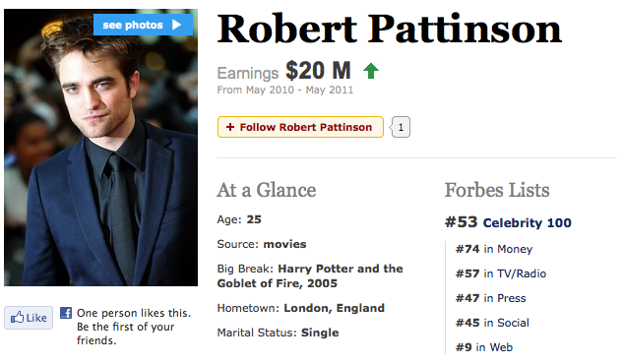Click the Forbes Lists heading
The height and width of the screenshot is (364, 622).
click(x=497, y=190)
